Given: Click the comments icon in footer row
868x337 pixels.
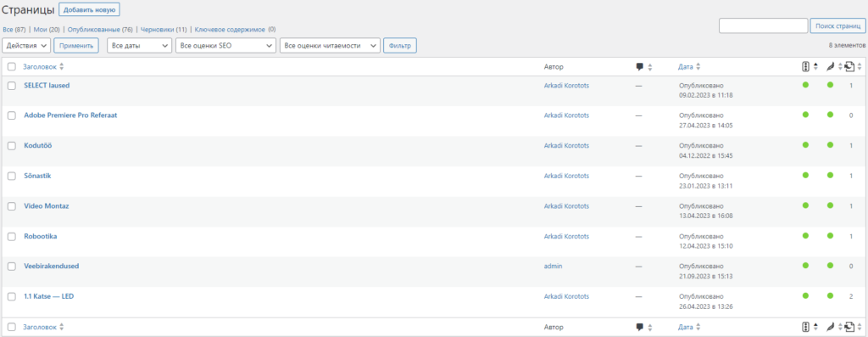Looking at the screenshot, I should [x=639, y=327].
